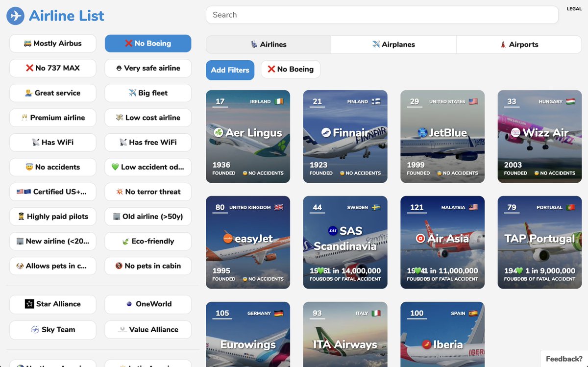The height and width of the screenshot is (367, 588).
Task: Click the orange easyJet logo icon
Action: point(227,239)
